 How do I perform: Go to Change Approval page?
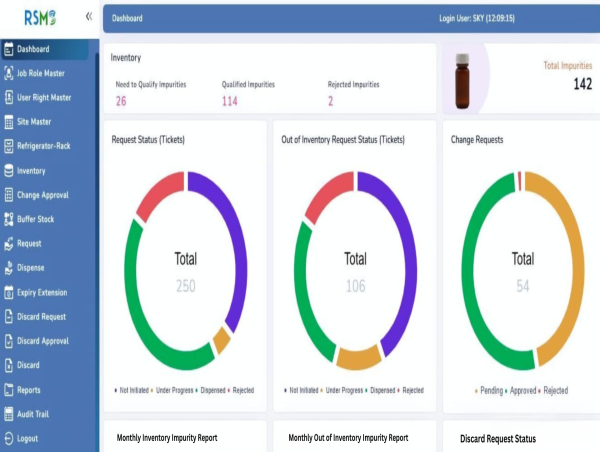(x=45, y=195)
